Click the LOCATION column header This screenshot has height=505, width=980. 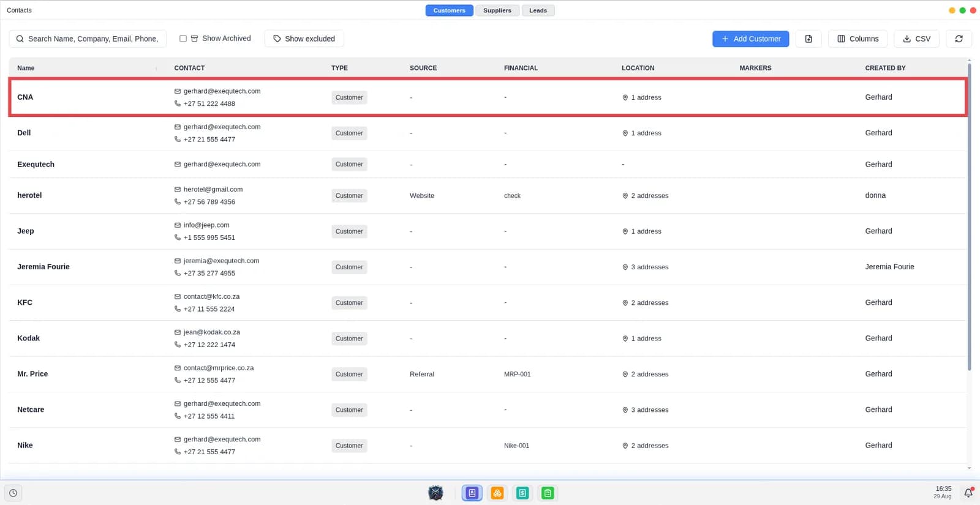[638, 68]
